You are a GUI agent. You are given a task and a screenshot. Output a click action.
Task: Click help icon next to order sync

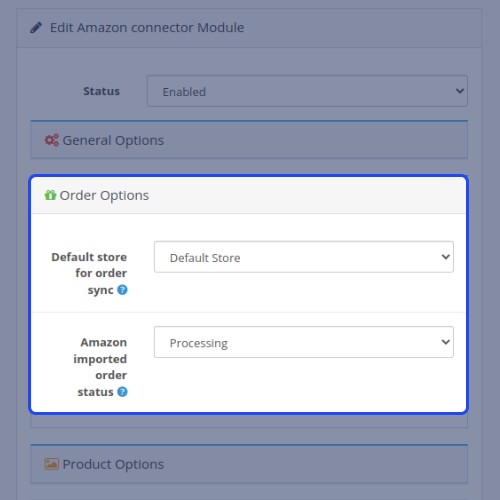click(x=122, y=290)
